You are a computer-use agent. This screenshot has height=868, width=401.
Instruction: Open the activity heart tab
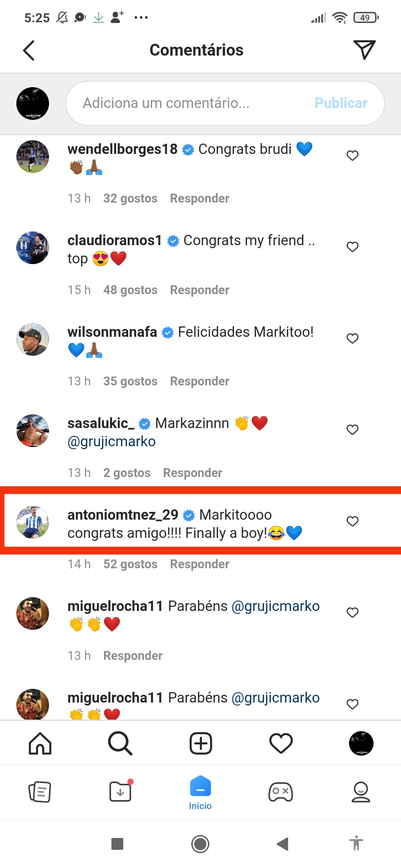[281, 743]
